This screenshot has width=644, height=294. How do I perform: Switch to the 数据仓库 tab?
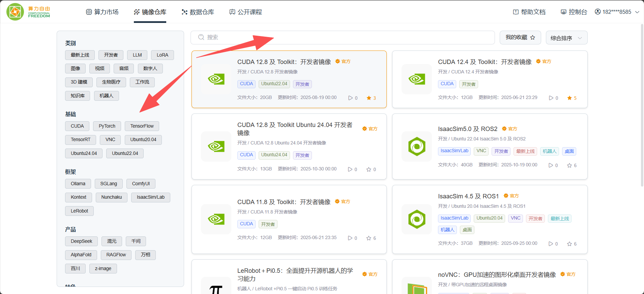198,12
